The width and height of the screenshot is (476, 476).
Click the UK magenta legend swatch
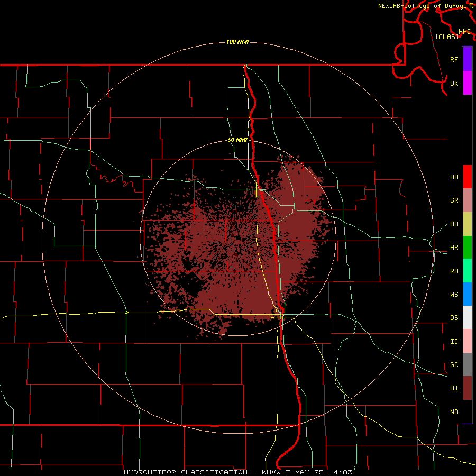(467, 83)
